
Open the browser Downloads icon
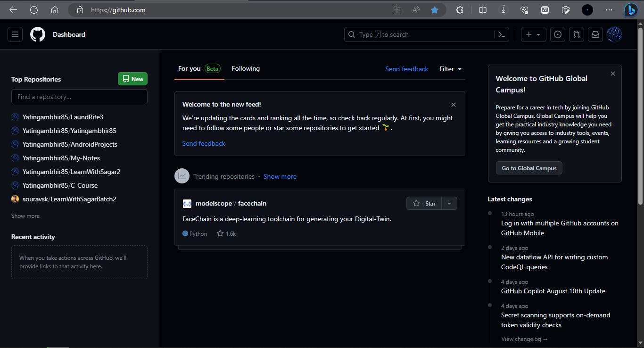504,9
